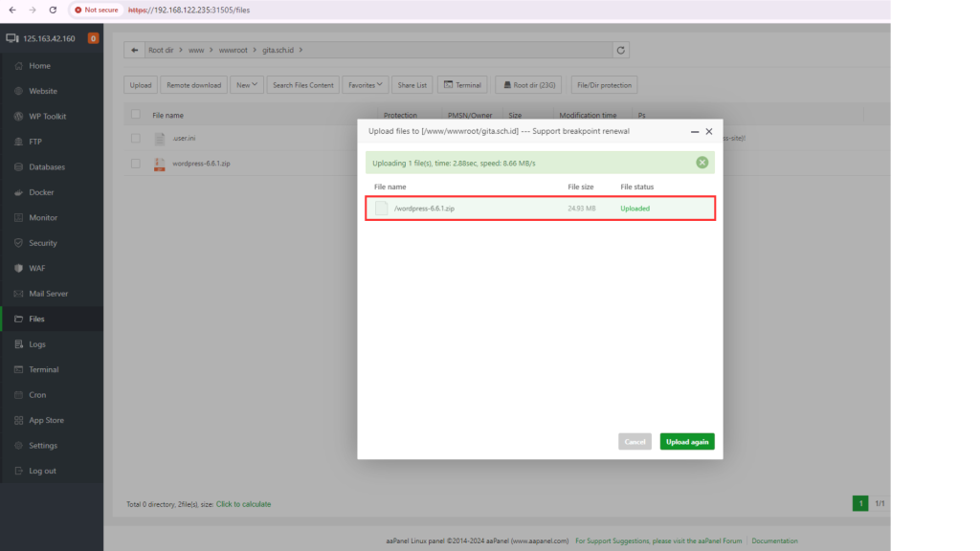Open the Databases menu in sidebar
The height and width of the screenshot is (551, 980).
coord(47,167)
